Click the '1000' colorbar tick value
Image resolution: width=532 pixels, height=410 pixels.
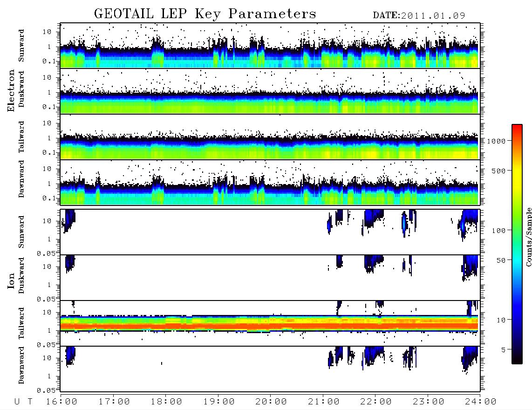(497, 141)
